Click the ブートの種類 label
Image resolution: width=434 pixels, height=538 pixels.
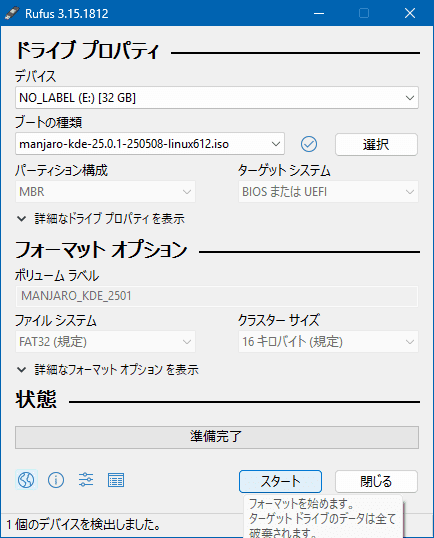48,122
